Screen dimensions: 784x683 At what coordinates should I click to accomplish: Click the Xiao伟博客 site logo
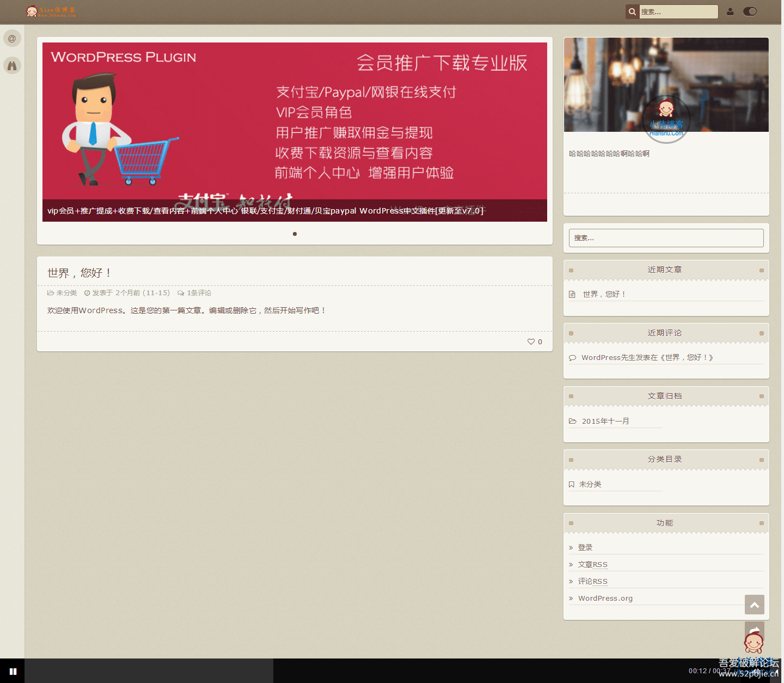click(52, 11)
